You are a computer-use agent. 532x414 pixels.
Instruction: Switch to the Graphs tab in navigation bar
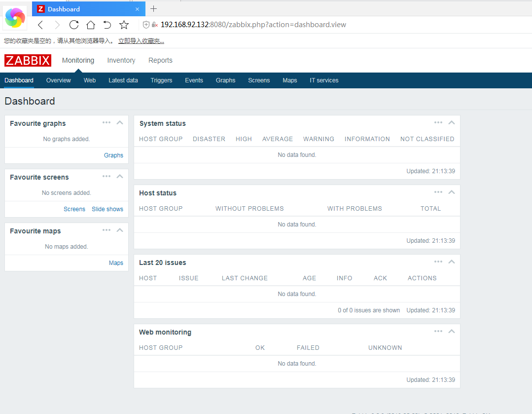tap(225, 80)
